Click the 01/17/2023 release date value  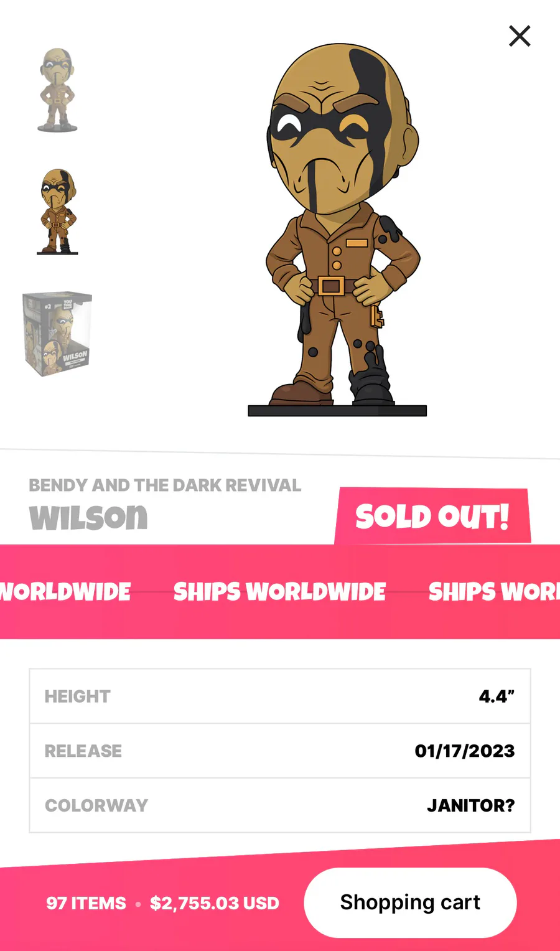[465, 751]
